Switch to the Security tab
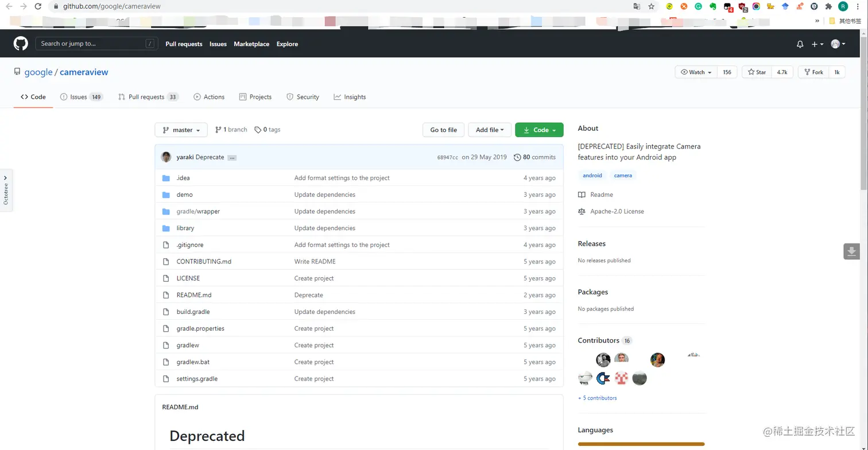The image size is (868, 450). coord(303,97)
